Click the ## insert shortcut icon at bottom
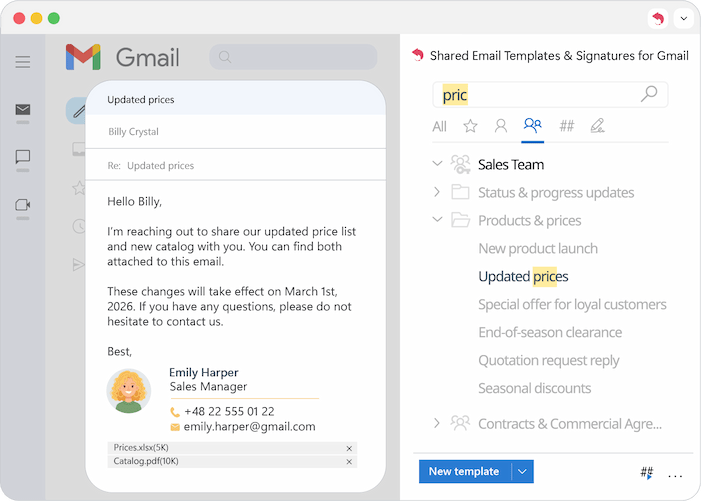Image resolution: width=701 pixels, height=501 pixels. point(646,472)
